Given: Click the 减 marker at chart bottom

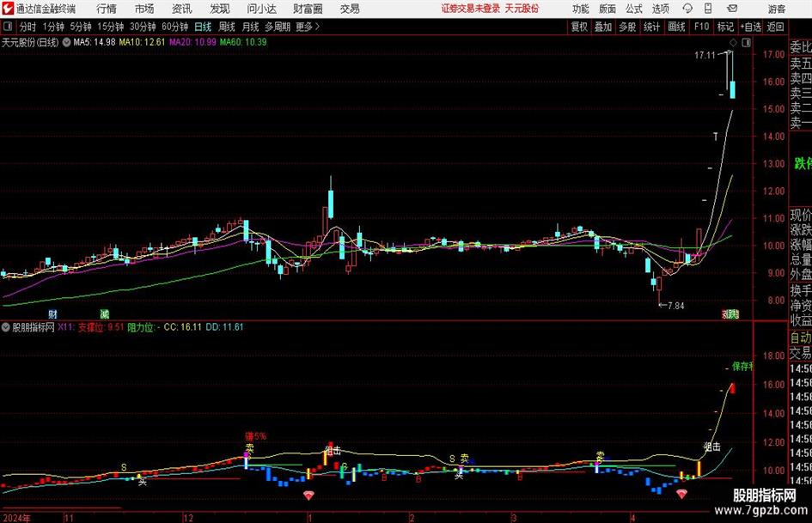Looking at the screenshot, I should pyautogui.click(x=105, y=313).
